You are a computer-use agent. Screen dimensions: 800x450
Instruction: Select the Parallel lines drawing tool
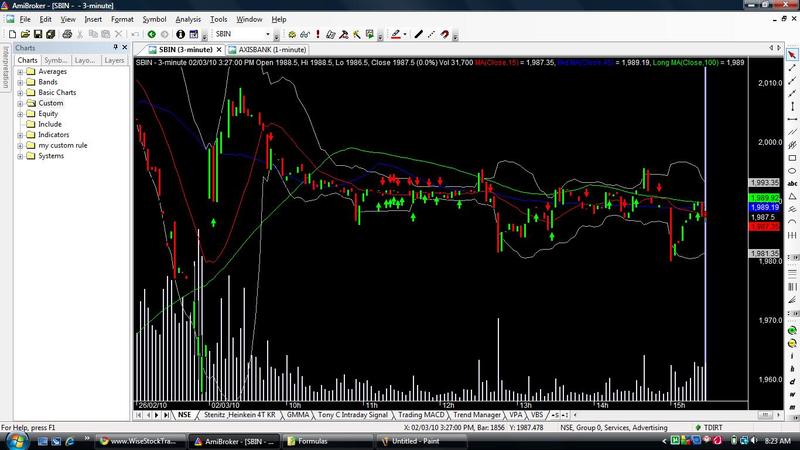click(x=792, y=132)
